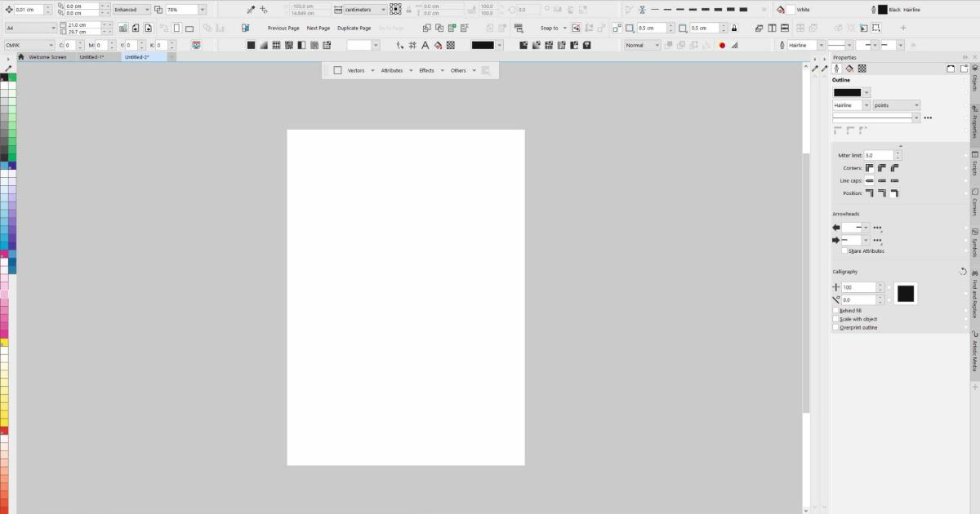Click the black outline color swatch at top right

coord(882,10)
